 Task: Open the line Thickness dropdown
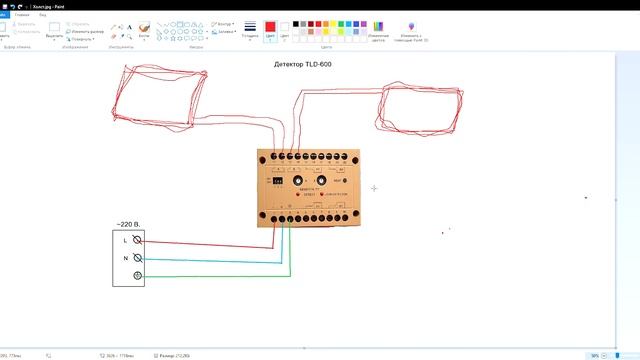250,30
